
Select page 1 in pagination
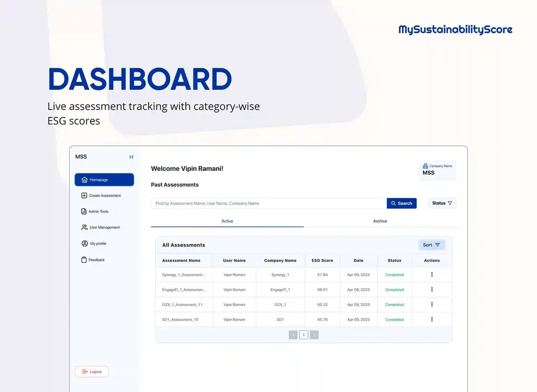tap(304, 335)
